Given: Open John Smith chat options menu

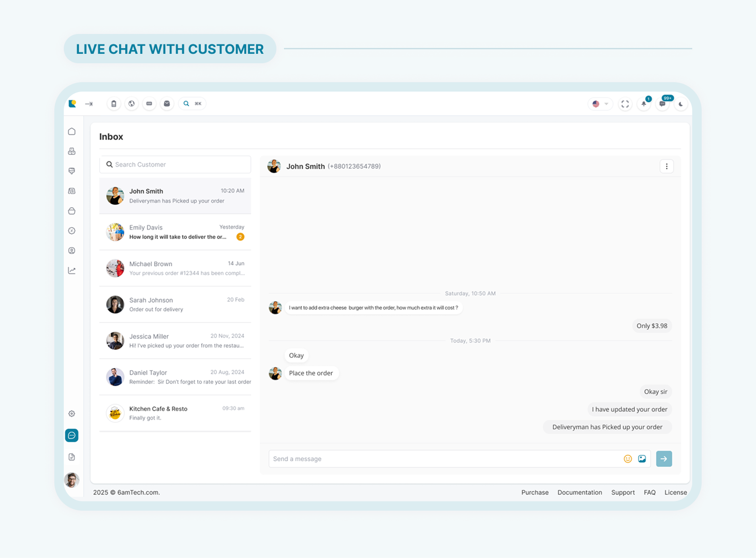Looking at the screenshot, I should coord(667,166).
